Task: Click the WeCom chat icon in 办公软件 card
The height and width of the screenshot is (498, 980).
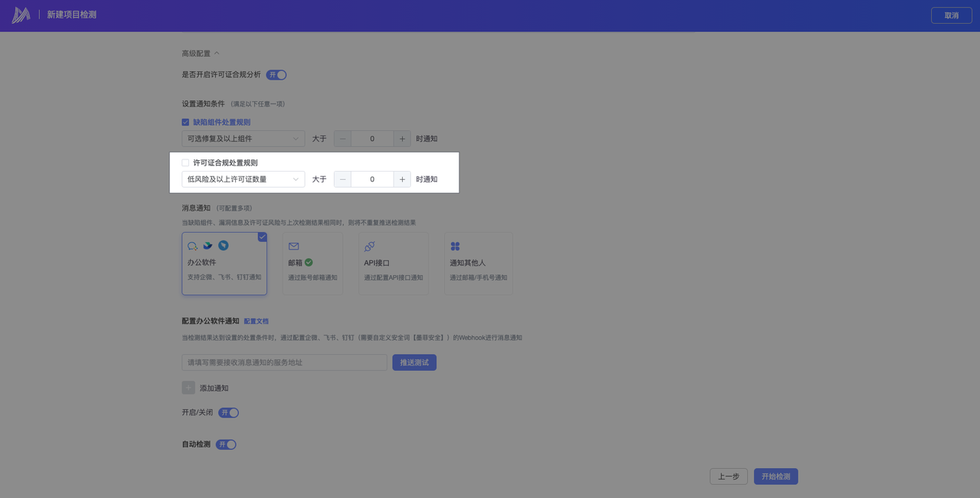Action: click(193, 246)
